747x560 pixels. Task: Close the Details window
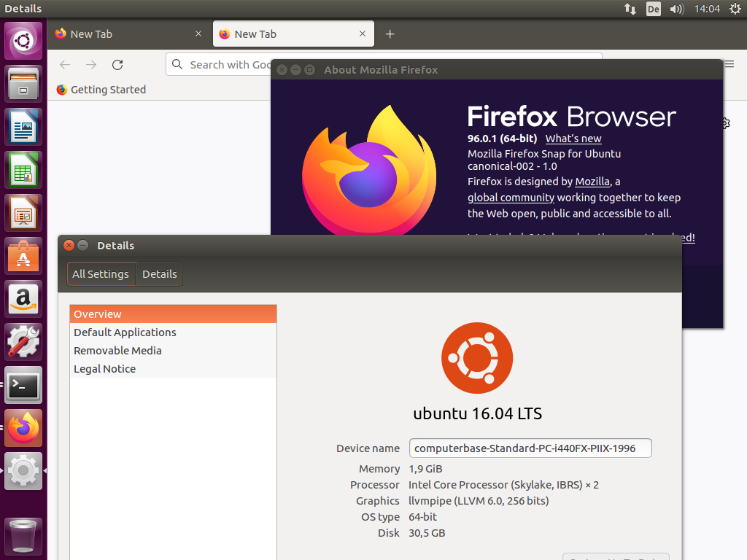click(69, 245)
